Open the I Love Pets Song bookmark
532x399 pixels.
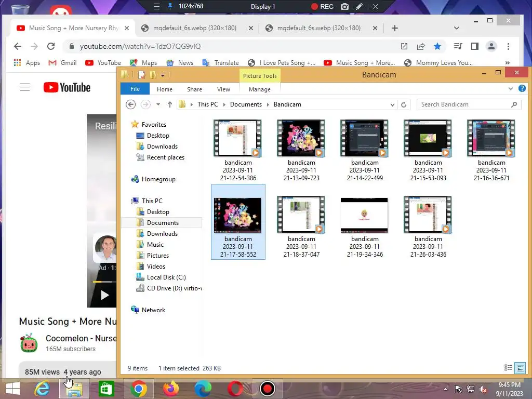(282, 63)
